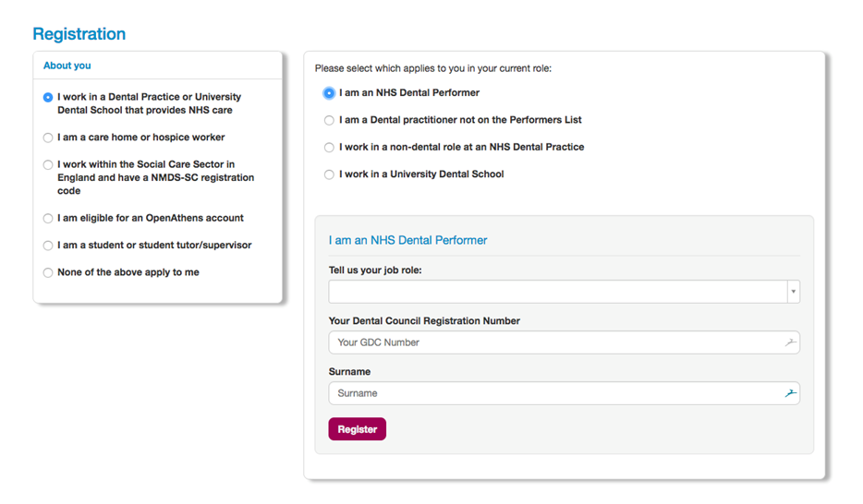Click into the Surname text field
Viewport: 863px width, 504px height.
tap(554, 393)
